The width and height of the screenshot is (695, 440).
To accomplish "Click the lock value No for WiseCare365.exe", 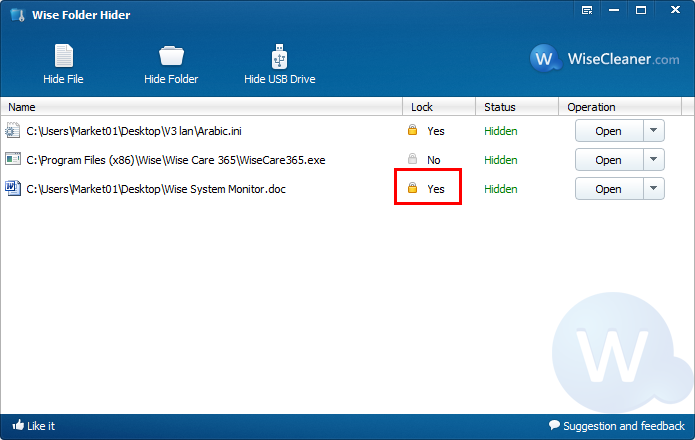I will (433, 160).
